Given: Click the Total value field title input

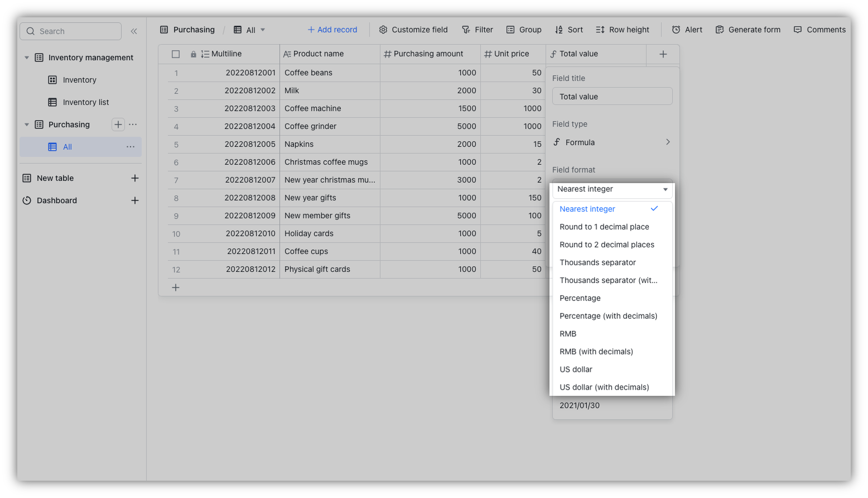Looking at the screenshot, I should (x=612, y=96).
